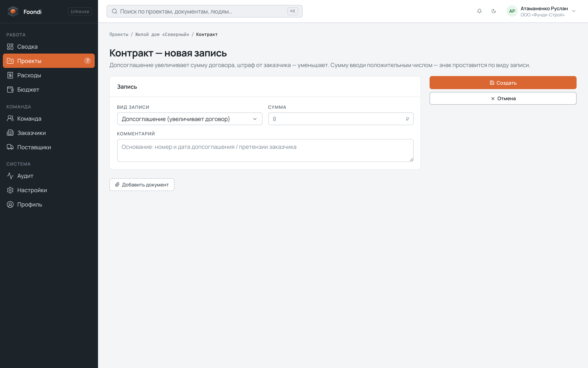Click the Контракт — новая запись title

pyautogui.click(x=168, y=53)
